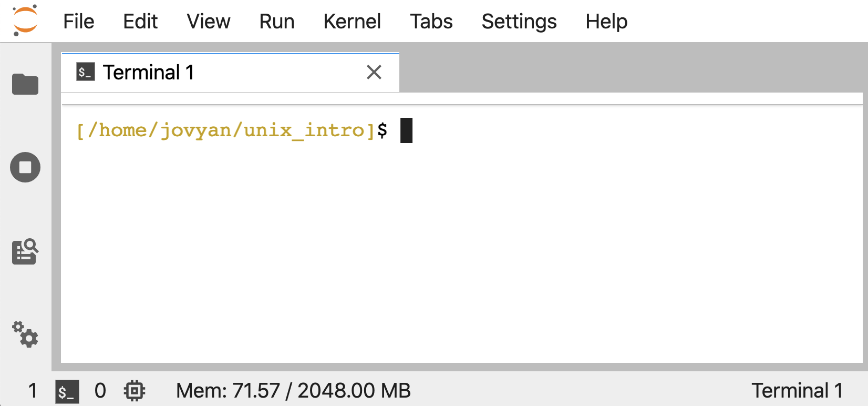Image resolution: width=868 pixels, height=406 pixels.
Task: Click the memory usage indicator
Action: tap(293, 391)
